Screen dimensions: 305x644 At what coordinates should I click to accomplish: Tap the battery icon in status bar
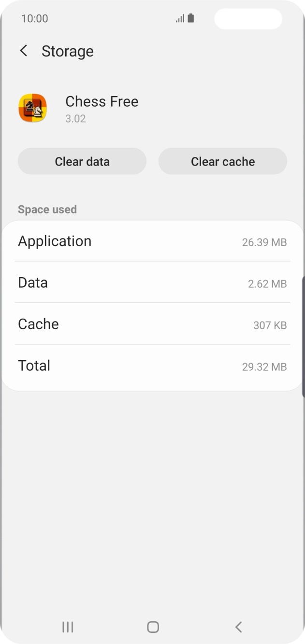click(x=191, y=18)
